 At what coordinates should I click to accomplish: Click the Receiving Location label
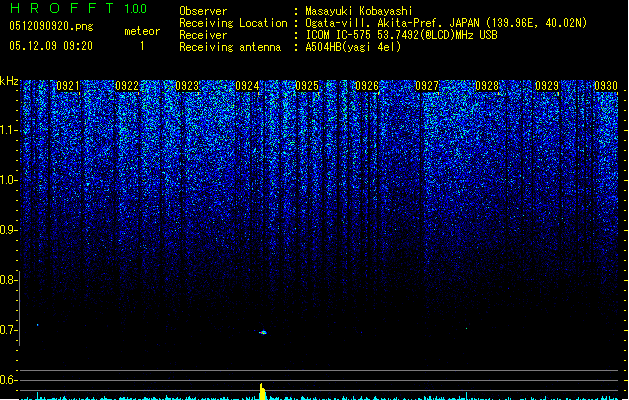(x=233, y=23)
